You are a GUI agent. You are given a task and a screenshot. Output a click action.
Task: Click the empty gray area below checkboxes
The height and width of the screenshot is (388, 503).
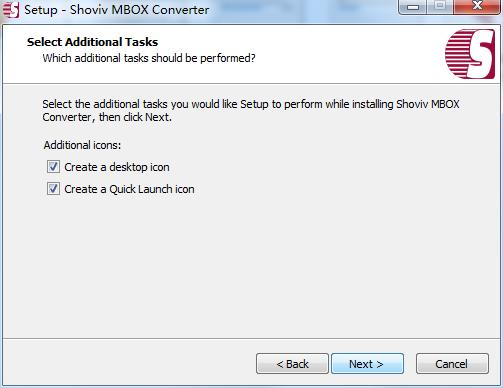click(x=251, y=267)
